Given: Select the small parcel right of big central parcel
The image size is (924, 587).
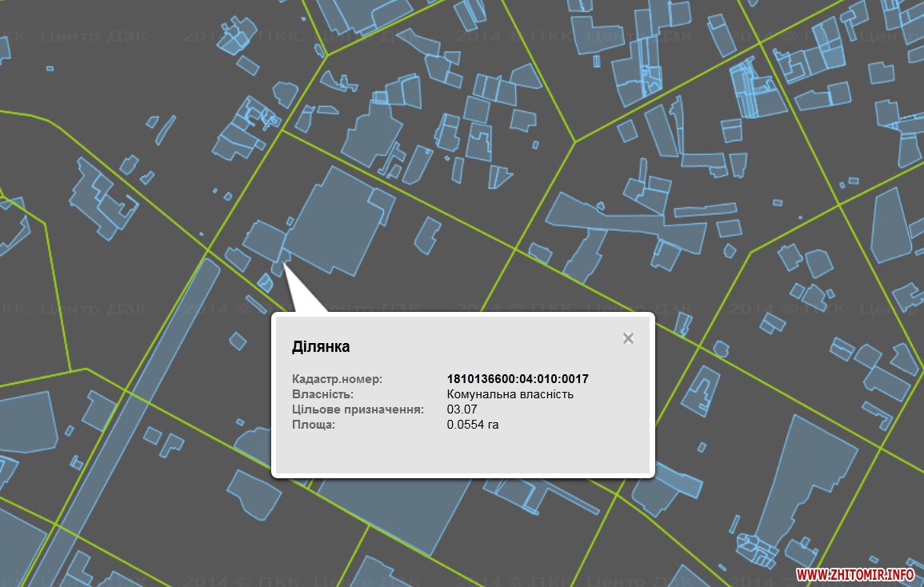Looking at the screenshot, I should (426, 235).
